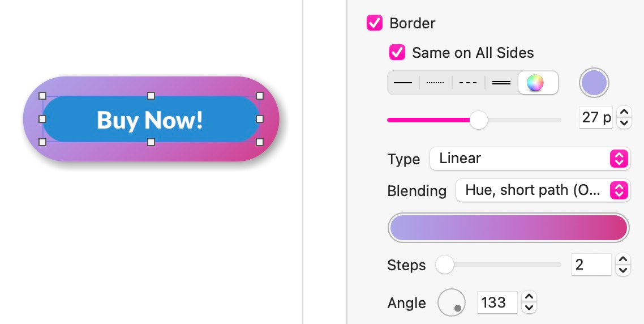644x324 pixels.
Task: Increase the Angle value with the up arrow
Action: point(528,297)
